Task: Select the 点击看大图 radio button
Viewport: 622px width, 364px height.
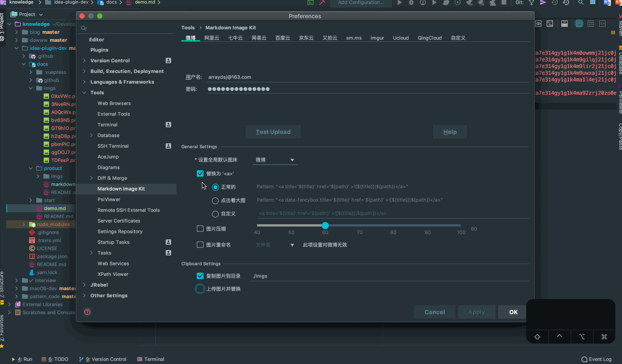Action: 215,201
